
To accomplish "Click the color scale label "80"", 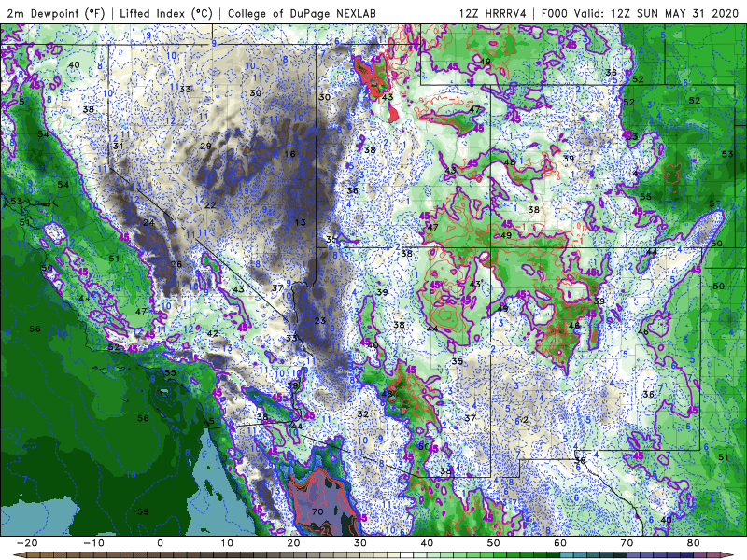I will 694,543.
